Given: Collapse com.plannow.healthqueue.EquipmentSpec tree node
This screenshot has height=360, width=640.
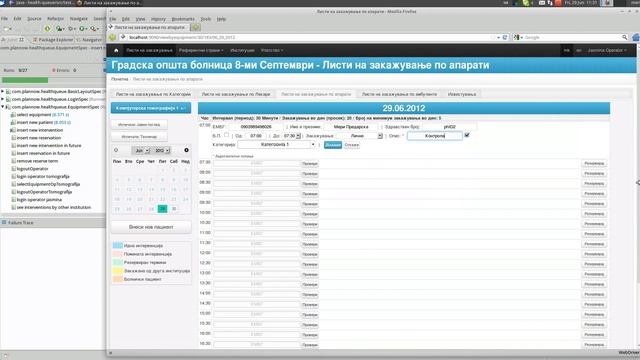Looking at the screenshot, I should [x=2, y=107].
